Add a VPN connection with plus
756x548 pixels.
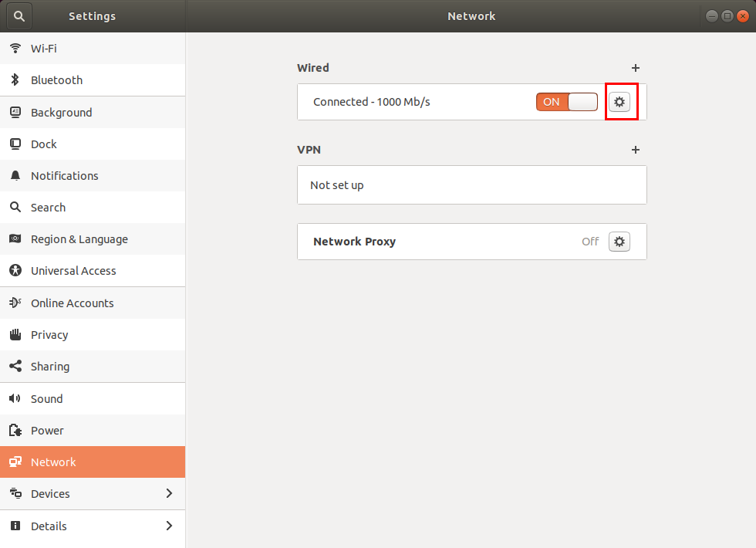point(636,150)
